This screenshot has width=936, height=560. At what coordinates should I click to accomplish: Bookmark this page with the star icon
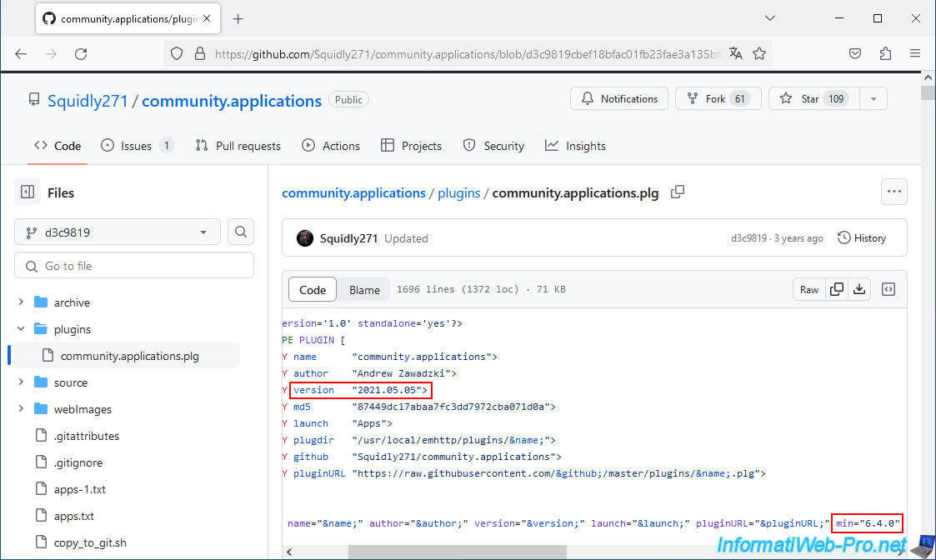click(x=759, y=54)
